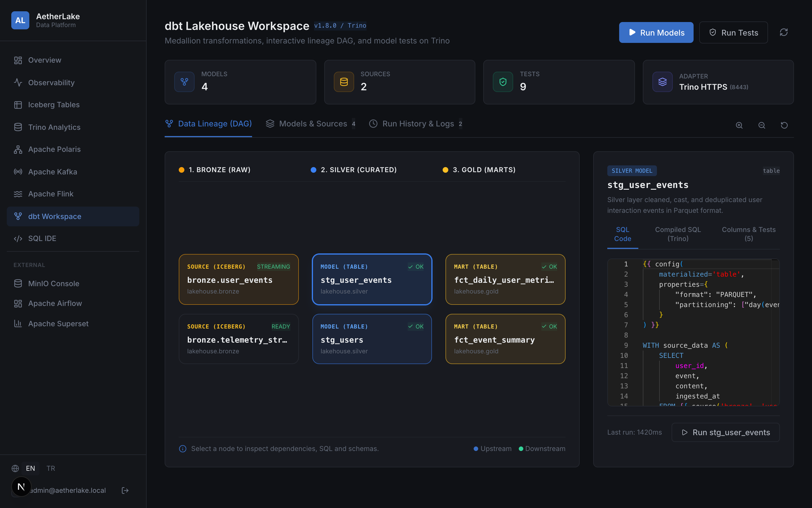Viewport: 812px width, 508px height.
Task: Select the bronze.user_events source node
Action: click(239, 279)
